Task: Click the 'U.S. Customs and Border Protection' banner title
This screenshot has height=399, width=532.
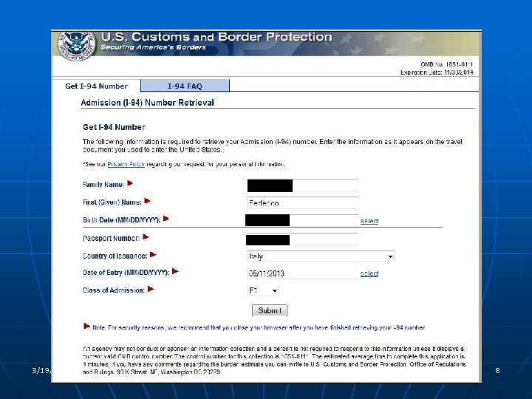Action: click(x=216, y=37)
